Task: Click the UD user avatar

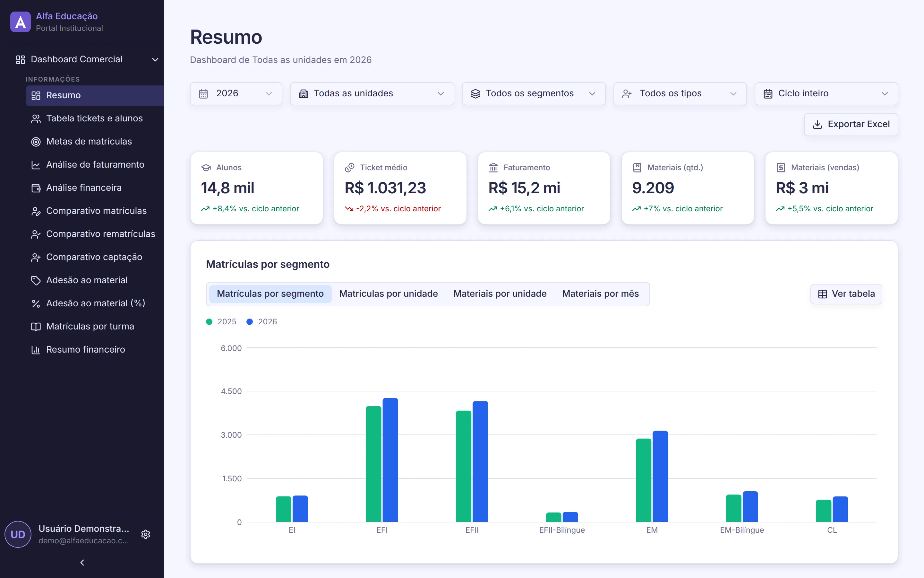Action: click(18, 534)
